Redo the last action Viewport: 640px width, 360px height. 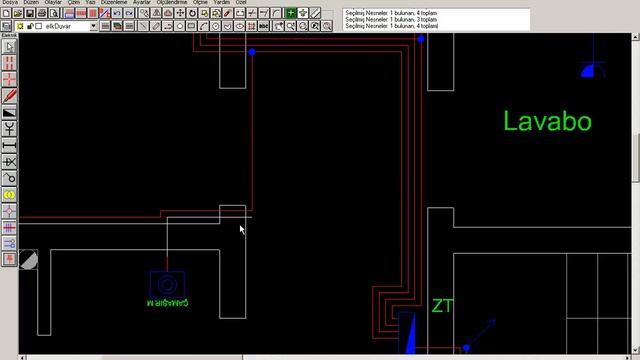click(x=129, y=13)
